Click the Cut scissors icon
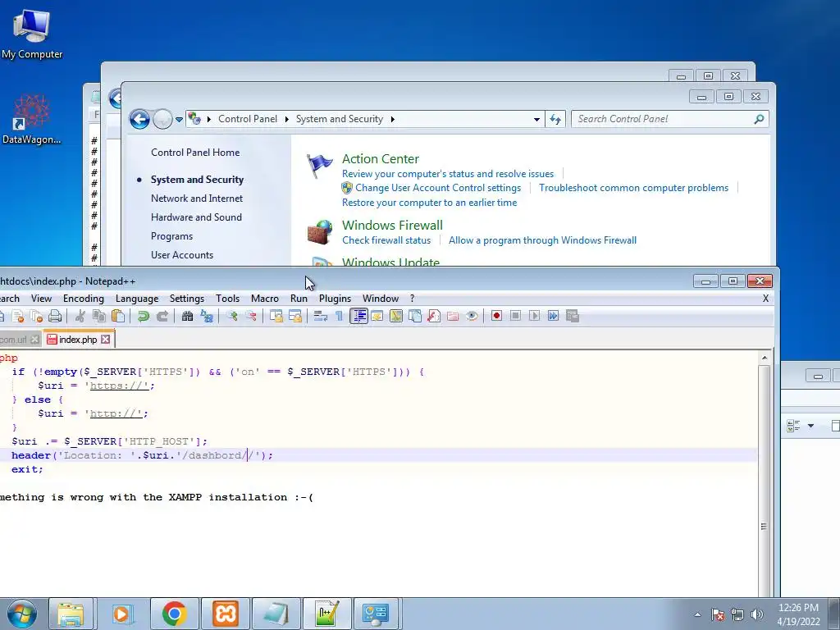Viewport: 840px width, 630px height. pyautogui.click(x=80, y=316)
